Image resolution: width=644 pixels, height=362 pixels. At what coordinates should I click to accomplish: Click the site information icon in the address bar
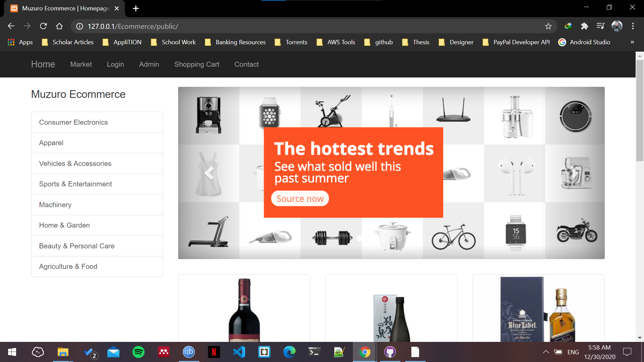79,26
